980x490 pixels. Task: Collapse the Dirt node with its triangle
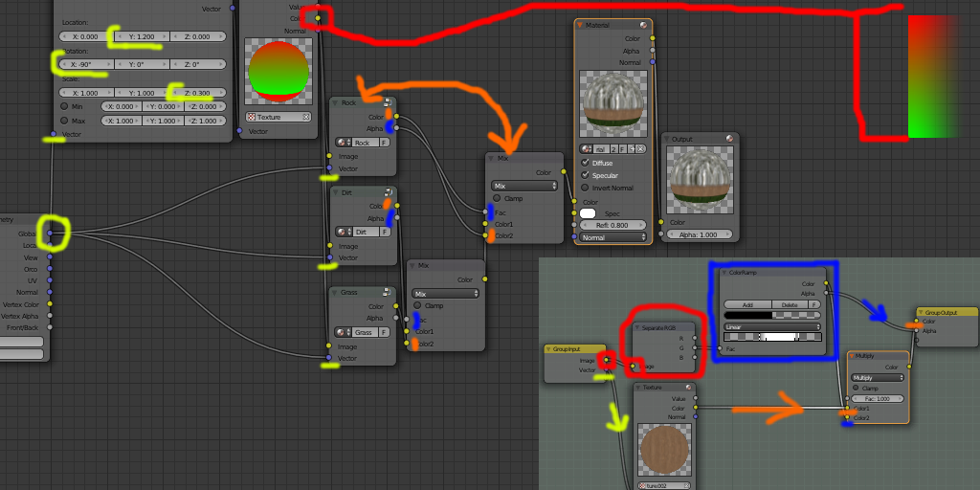(336, 192)
